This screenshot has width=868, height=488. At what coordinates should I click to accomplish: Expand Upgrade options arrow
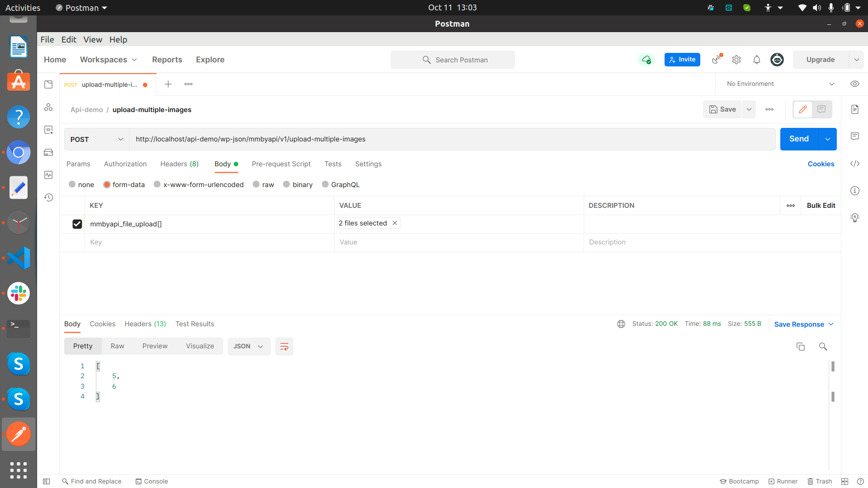[856, 60]
